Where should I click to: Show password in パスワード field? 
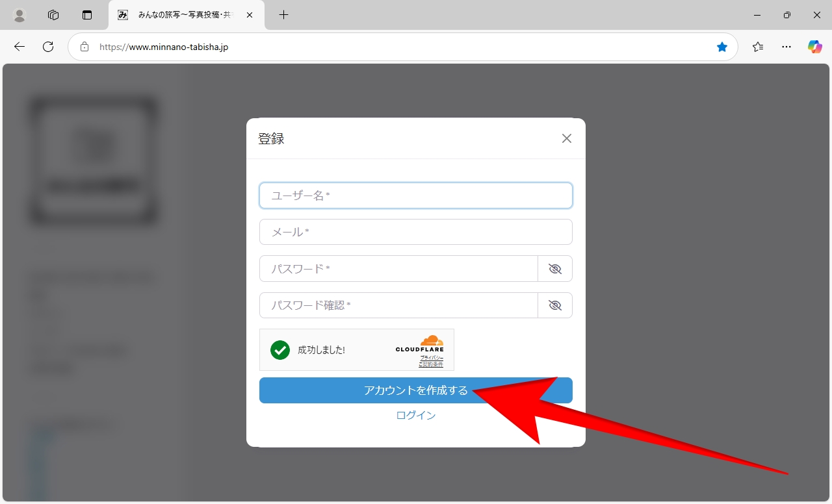554,269
